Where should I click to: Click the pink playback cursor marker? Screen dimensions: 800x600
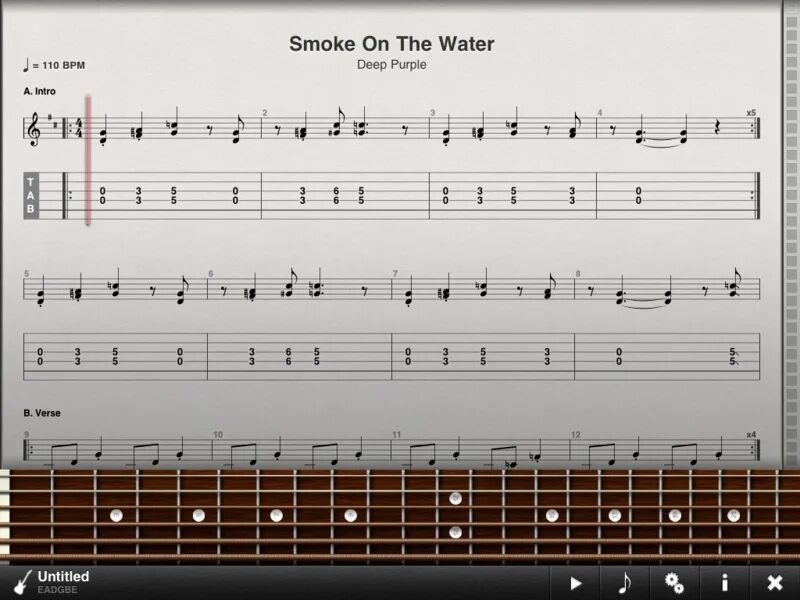(88, 160)
